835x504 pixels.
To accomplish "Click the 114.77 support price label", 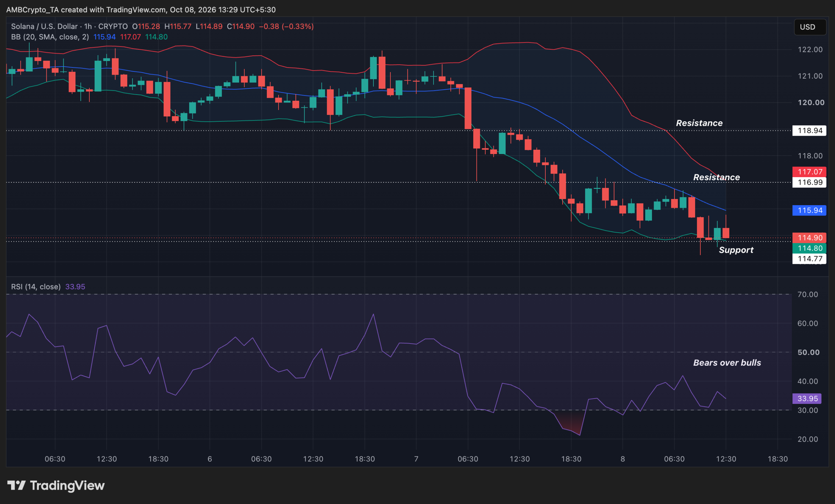I will (x=809, y=259).
